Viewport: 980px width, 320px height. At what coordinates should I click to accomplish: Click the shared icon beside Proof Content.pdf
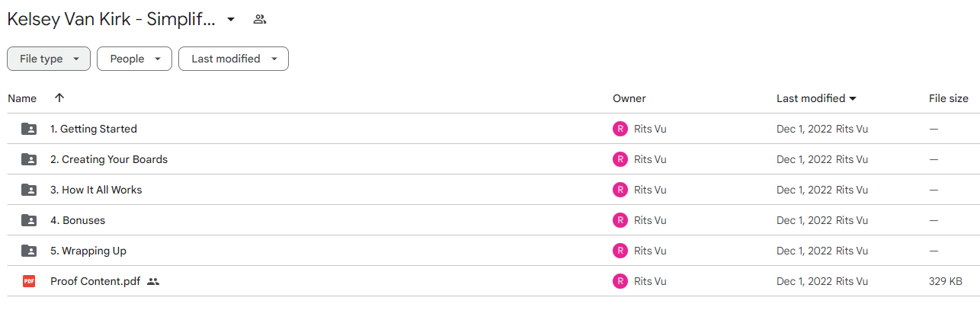(x=153, y=281)
